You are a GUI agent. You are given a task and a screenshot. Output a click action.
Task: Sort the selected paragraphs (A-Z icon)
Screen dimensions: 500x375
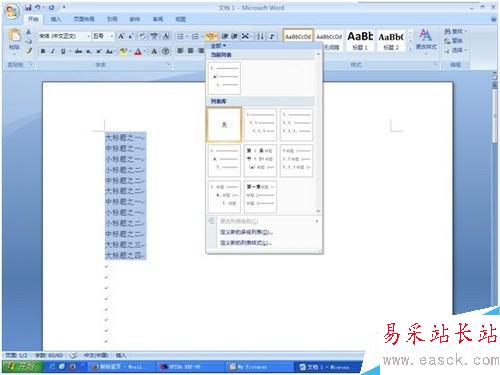(x=260, y=36)
